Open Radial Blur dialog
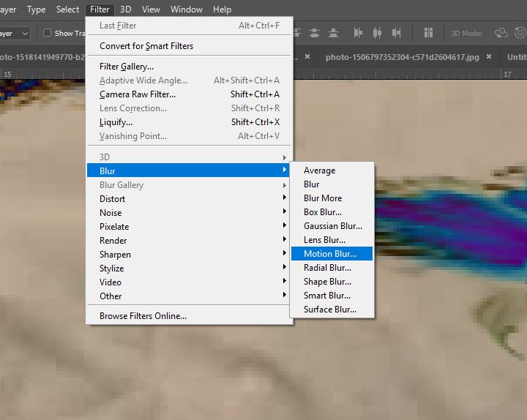The height and width of the screenshot is (420, 527). click(x=332, y=268)
